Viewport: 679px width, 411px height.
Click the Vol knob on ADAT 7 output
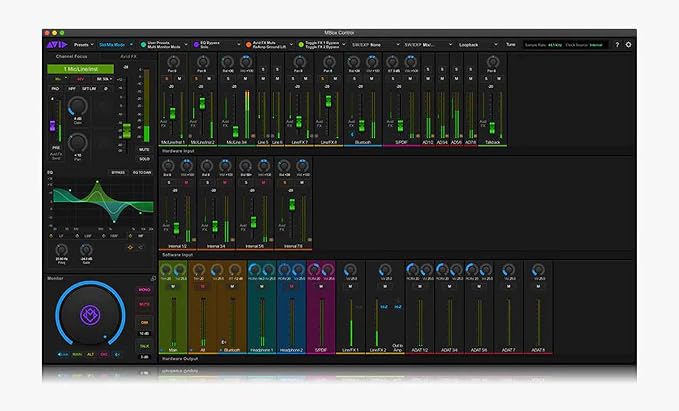point(508,271)
